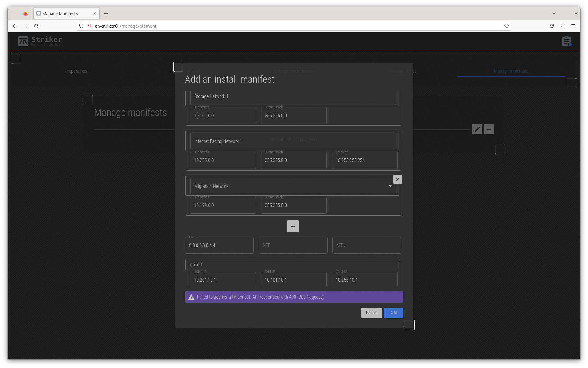
Task: Click the Striker anvil logo
Action: click(x=23, y=41)
